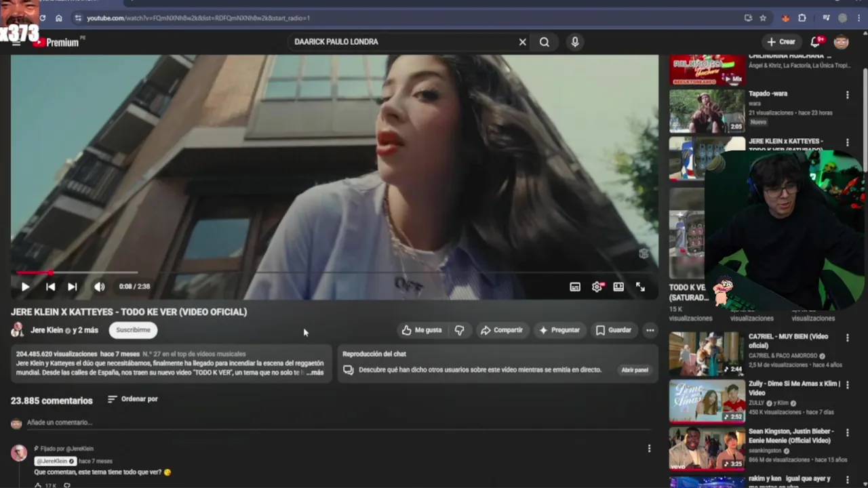868x488 pixels.
Task: Open the player settings gear
Action: click(597, 287)
